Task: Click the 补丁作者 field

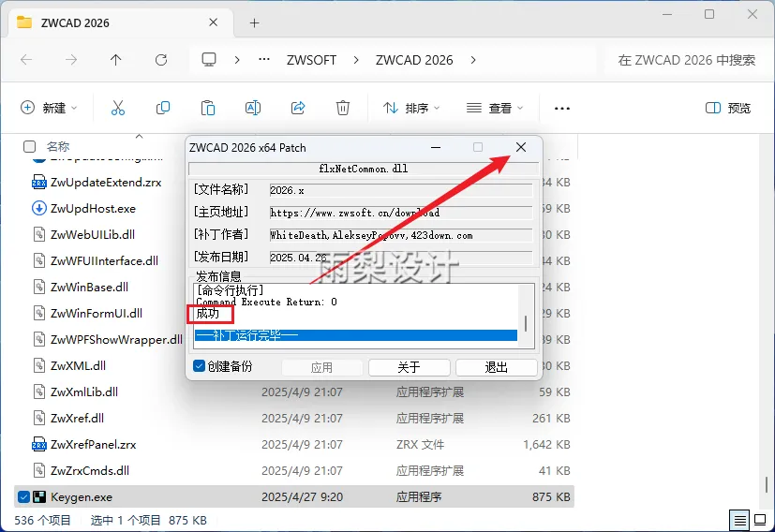Action: (401, 235)
